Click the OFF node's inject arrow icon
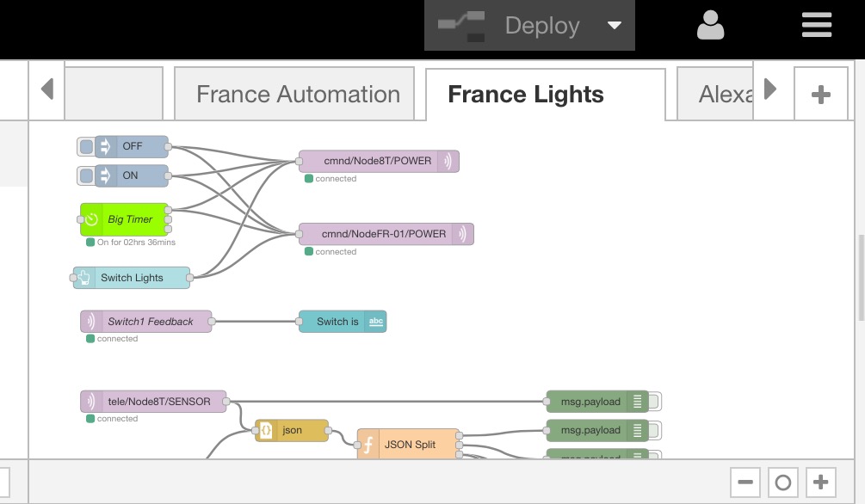This screenshot has height=504, width=865. coord(105,147)
